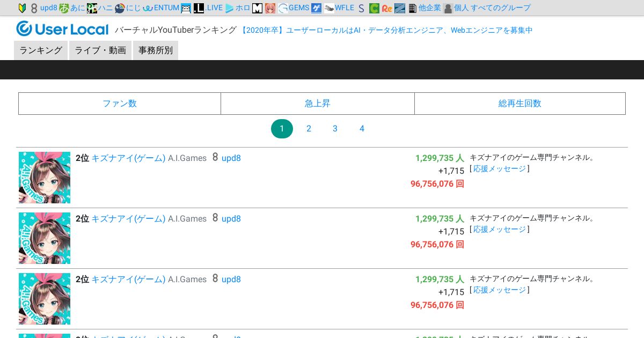Viewport: 644px width, 338px height.
Task: Go to page 4 of ranking
Action: click(x=362, y=129)
